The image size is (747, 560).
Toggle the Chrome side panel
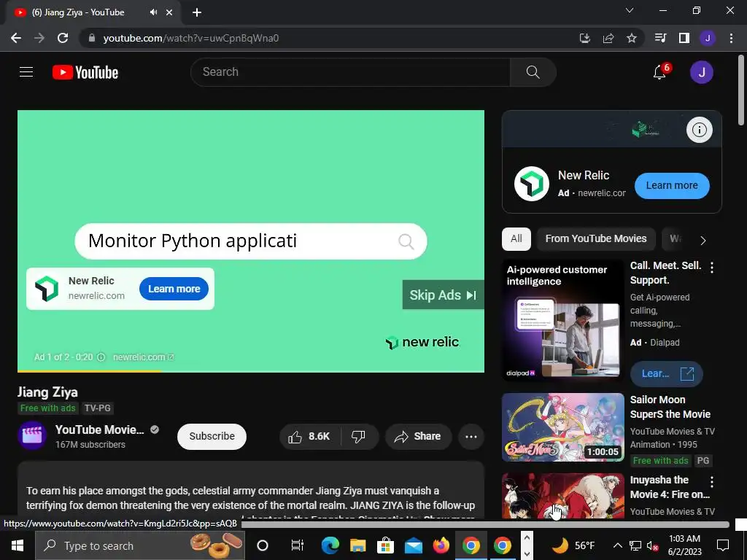pyautogui.click(x=684, y=38)
